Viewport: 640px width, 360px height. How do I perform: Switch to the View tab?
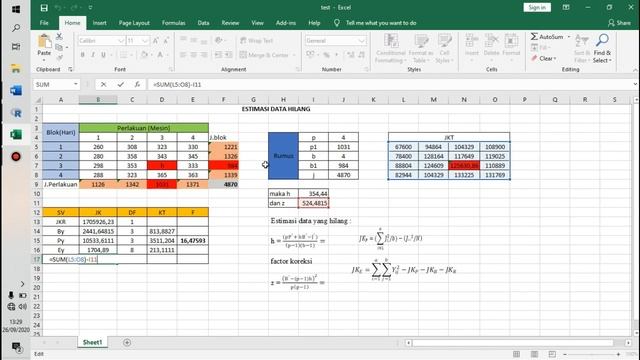(257, 23)
